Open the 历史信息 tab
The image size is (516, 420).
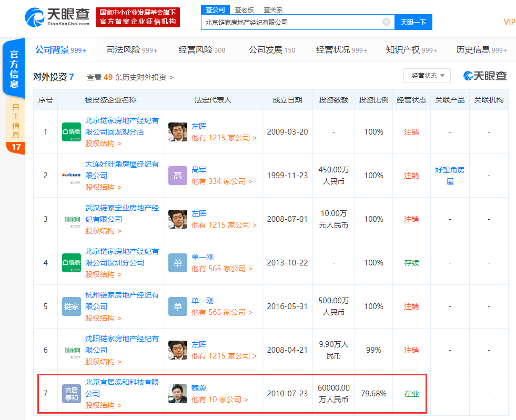click(x=481, y=50)
